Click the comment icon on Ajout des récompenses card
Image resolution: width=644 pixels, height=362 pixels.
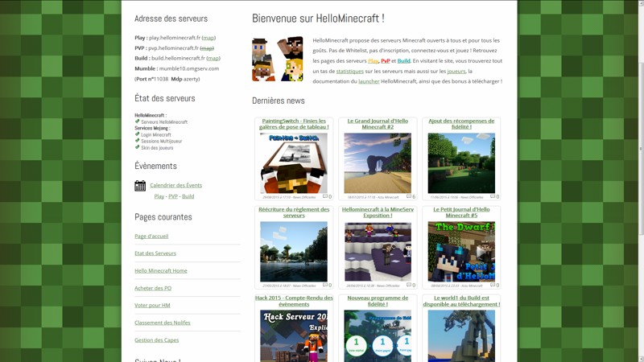tap(493, 196)
